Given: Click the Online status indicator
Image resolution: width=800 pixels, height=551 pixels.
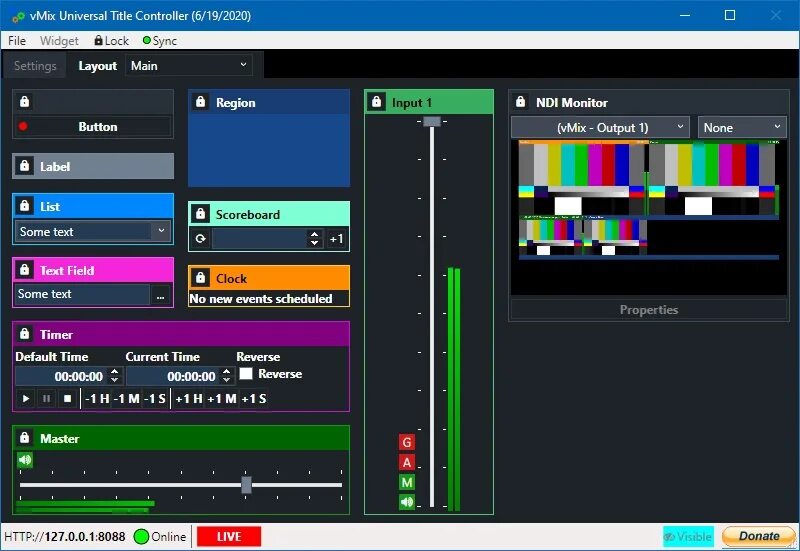Looking at the screenshot, I should tap(160, 537).
